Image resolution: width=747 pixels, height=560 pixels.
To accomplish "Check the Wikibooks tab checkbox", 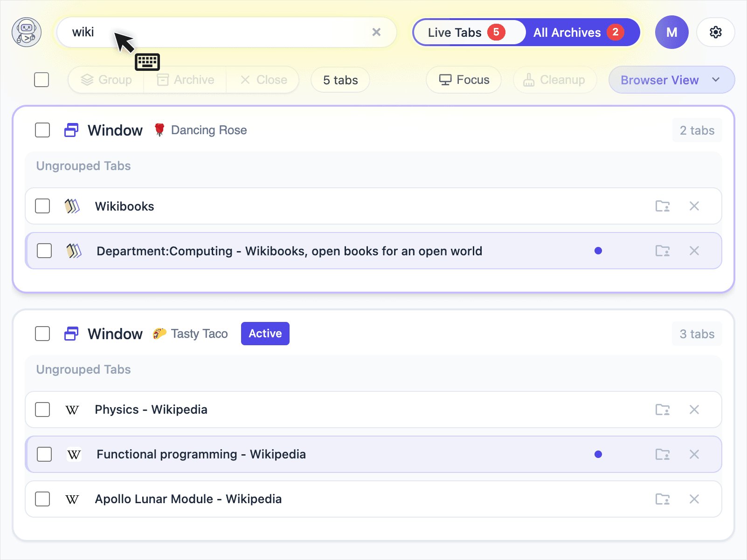I will 42,206.
